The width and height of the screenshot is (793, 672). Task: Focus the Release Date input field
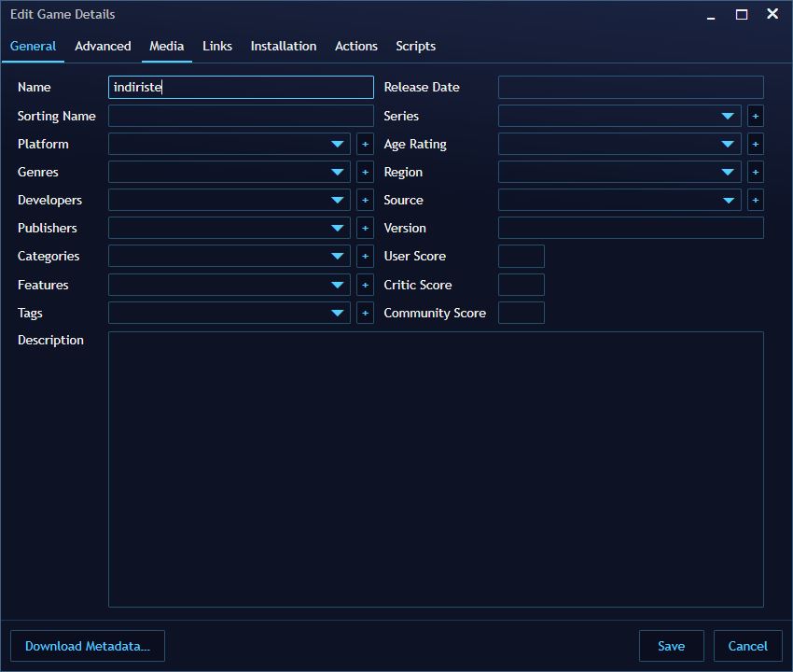631,87
